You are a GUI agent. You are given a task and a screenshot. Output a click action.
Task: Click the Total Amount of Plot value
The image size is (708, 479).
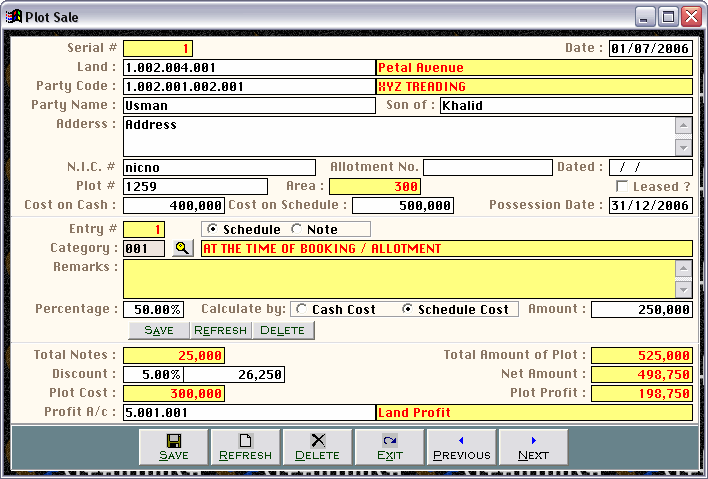pyautogui.click(x=642, y=355)
